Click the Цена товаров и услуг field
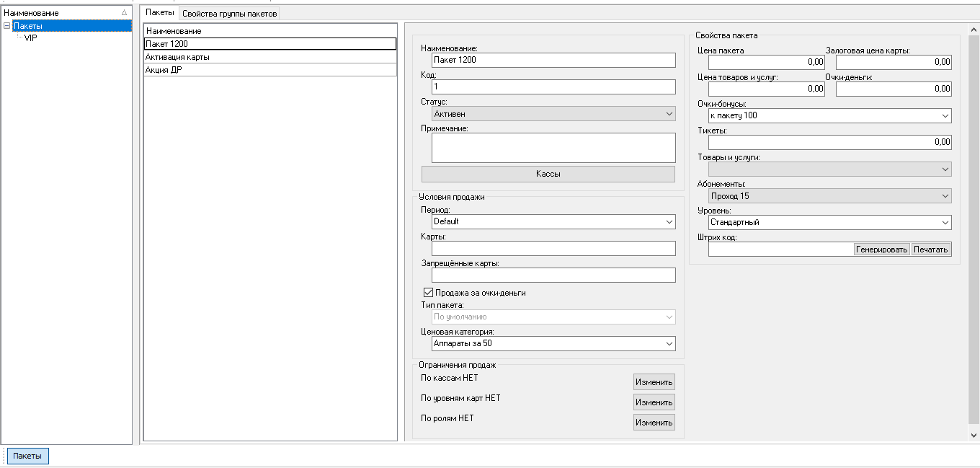Image resolution: width=980 pixels, height=468 pixels. 767,89
